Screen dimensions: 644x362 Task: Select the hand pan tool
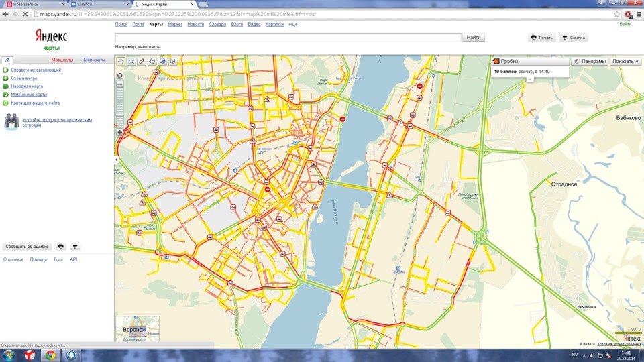pos(121,61)
